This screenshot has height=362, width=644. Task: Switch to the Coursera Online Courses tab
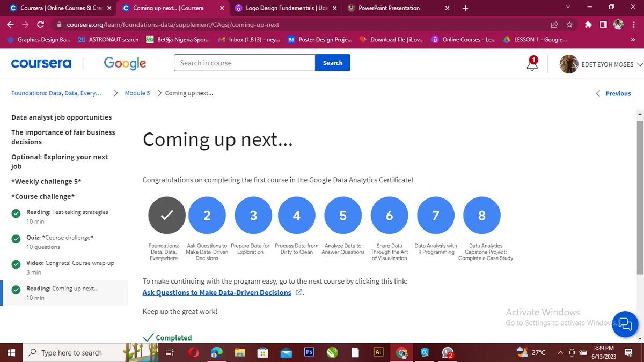(x=60, y=8)
